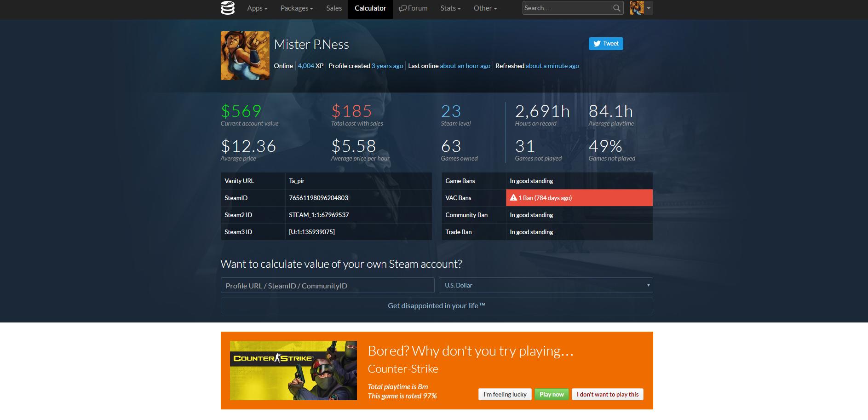This screenshot has width=868, height=420.
Task: Click the 2,691h hours on record
Action: (542, 111)
